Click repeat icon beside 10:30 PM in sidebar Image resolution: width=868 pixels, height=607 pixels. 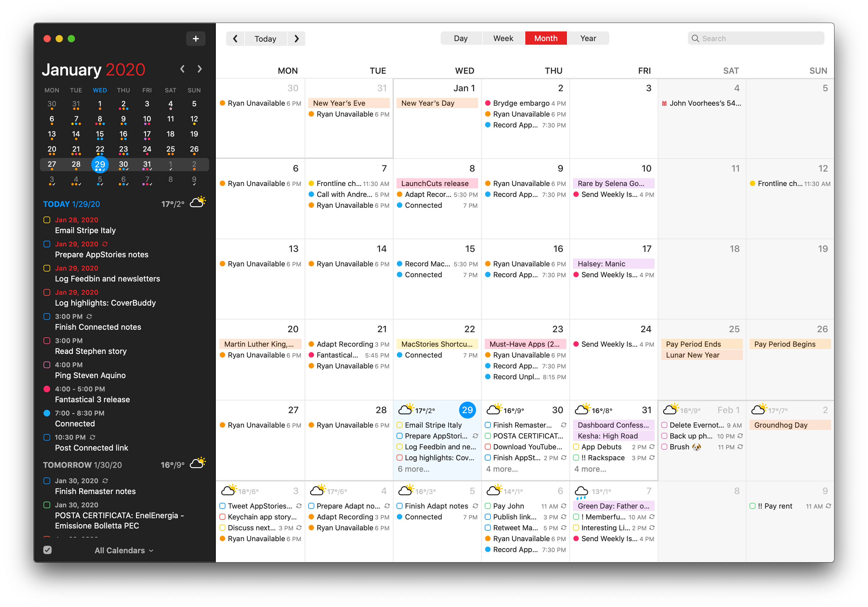(92, 437)
